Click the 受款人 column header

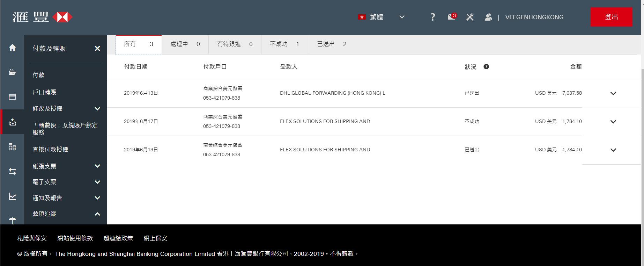pyautogui.click(x=289, y=66)
